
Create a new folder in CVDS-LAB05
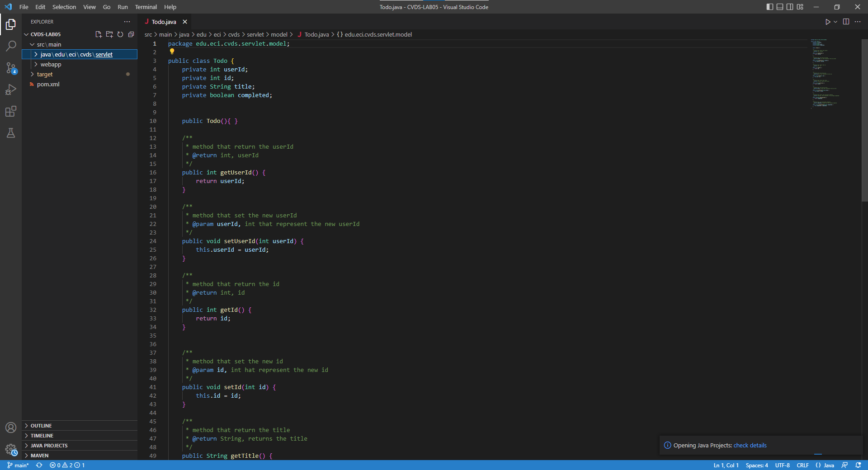[109, 34]
